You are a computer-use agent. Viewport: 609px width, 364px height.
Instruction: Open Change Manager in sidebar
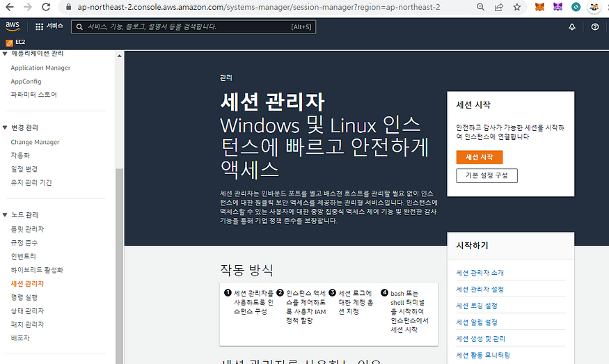[35, 142]
